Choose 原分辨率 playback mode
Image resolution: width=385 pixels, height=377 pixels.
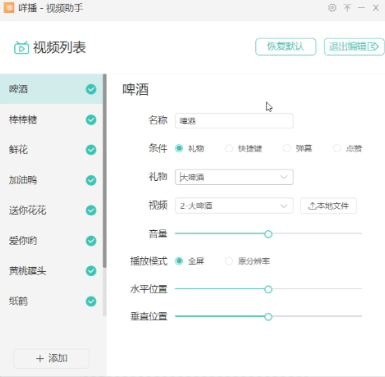click(229, 261)
